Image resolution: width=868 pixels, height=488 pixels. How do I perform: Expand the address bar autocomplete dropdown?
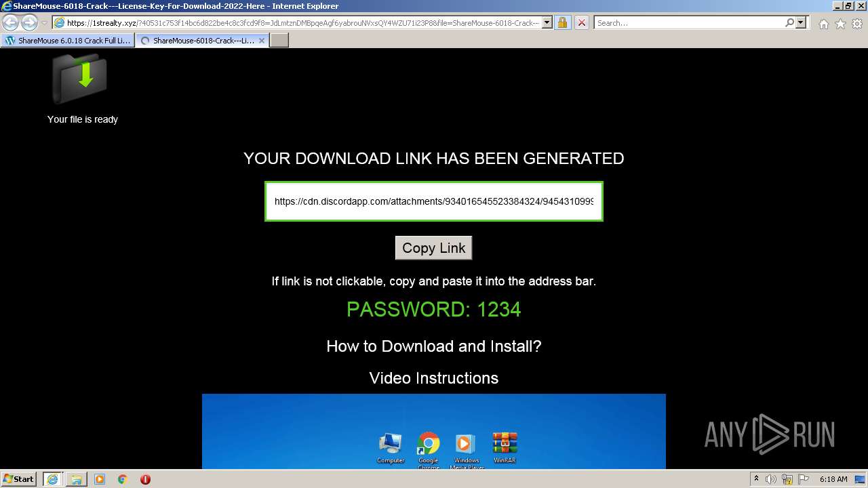(547, 23)
